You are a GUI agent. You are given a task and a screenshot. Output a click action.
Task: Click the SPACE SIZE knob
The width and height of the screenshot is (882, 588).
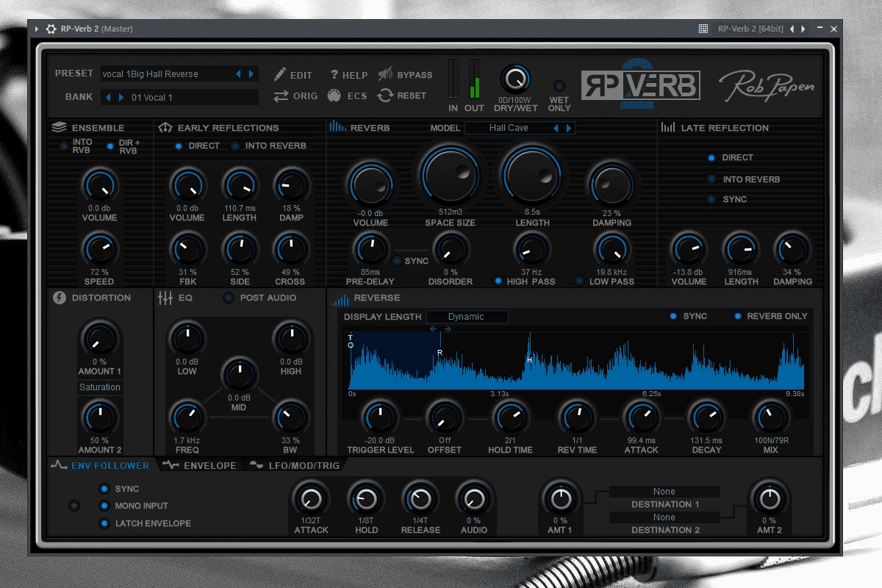[450, 176]
